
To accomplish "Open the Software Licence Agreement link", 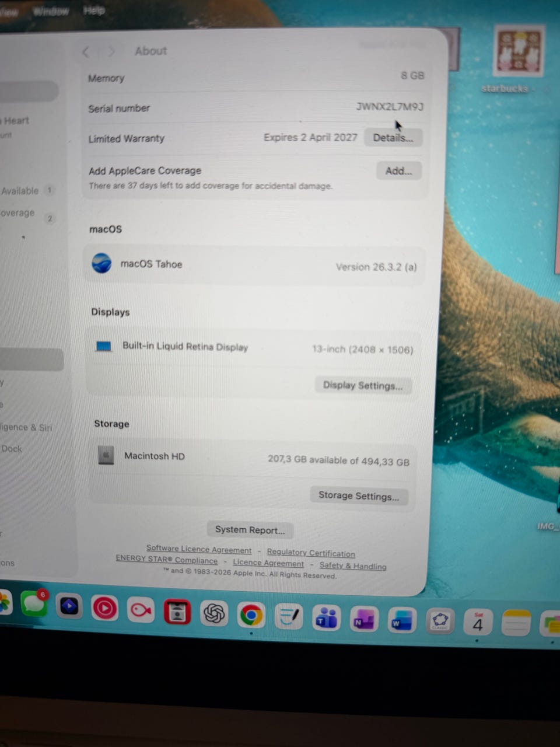I will tap(199, 549).
